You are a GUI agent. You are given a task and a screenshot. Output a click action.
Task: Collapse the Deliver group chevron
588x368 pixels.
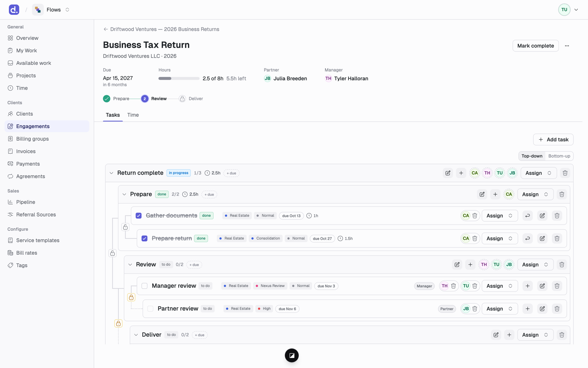(136, 335)
